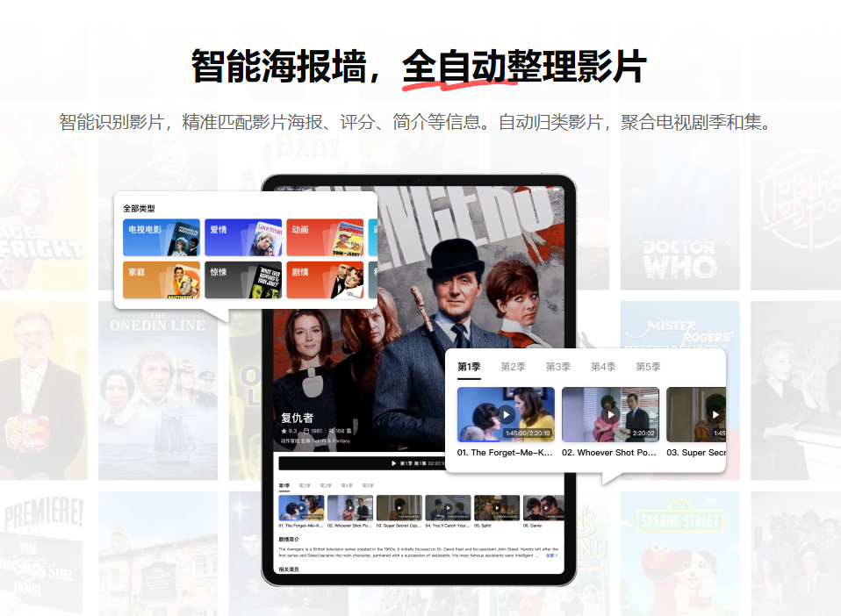The width and height of the screenshot is (841, 616).
Task: Click play icon on tablet episode 03 thumbnail
Action: coord(399,508)
